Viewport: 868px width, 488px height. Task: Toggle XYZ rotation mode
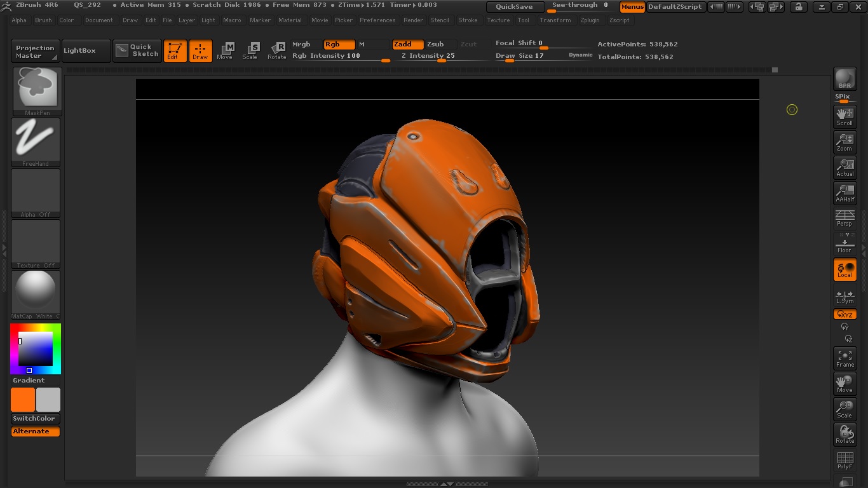click(x=844, y=315)
